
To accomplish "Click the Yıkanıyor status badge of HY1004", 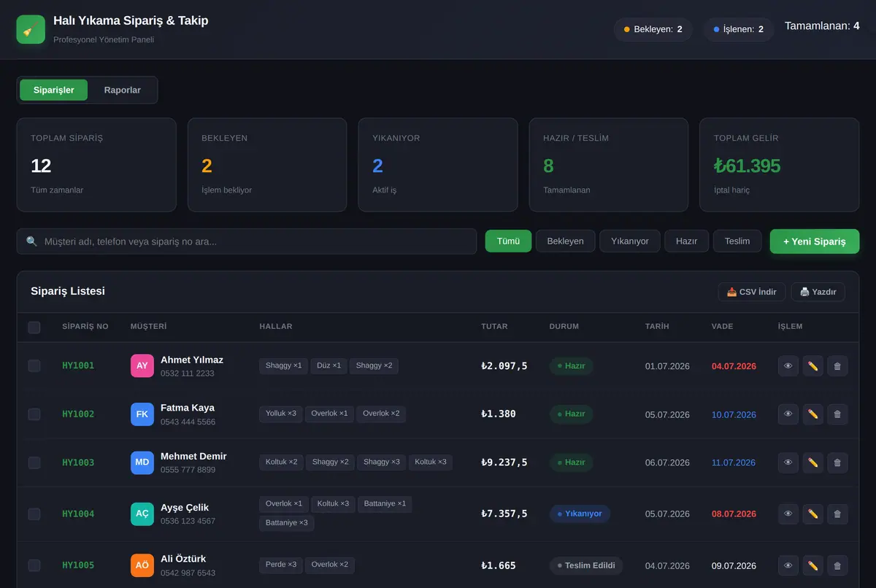I will (x=580, y=514).
